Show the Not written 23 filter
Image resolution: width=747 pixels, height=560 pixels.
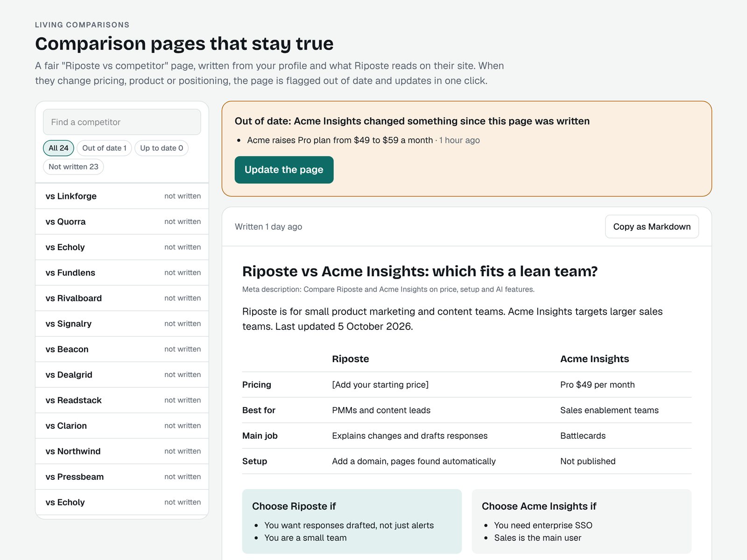pos(73,167)
